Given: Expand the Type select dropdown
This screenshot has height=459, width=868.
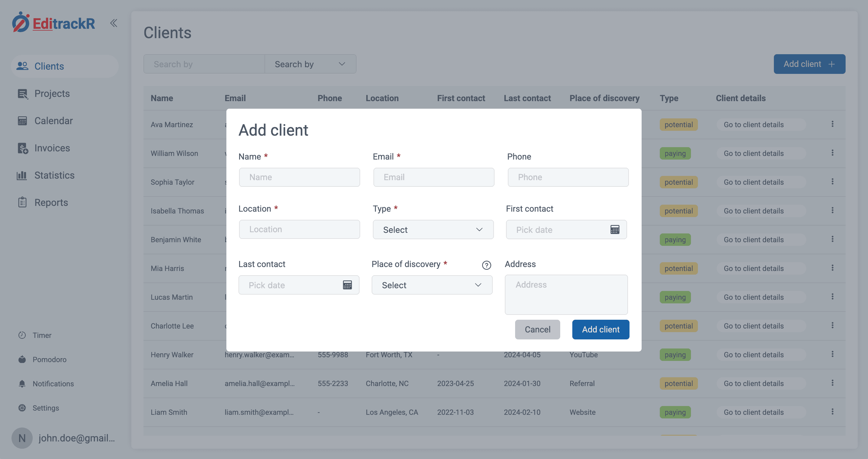Looking at the screenshot, I should tap(433, 230).
